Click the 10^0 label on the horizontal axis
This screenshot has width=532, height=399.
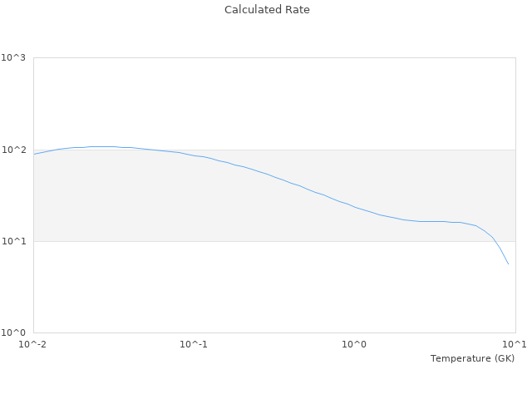click(355, 344)
